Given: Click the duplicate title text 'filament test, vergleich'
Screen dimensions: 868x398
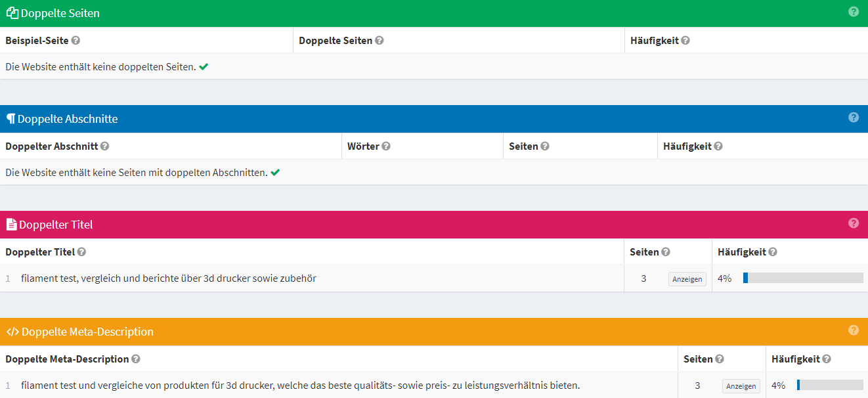Looking at the screenshot, I should pos(168,278).
